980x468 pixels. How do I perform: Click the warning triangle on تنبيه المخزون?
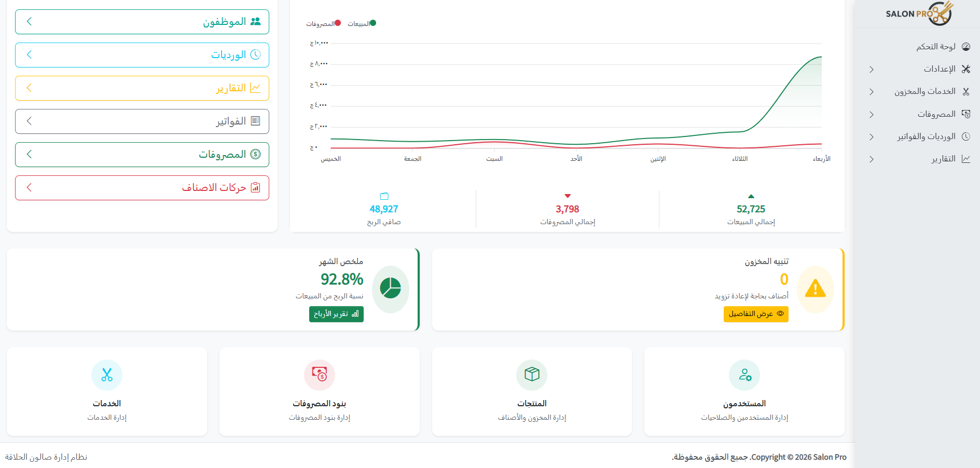click(815, 289)
